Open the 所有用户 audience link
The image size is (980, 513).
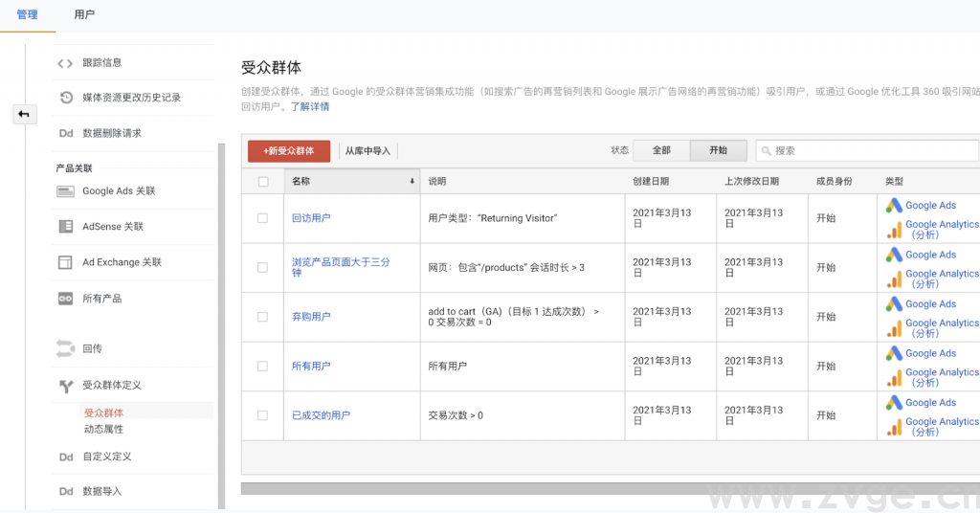[x=311, y=367]
